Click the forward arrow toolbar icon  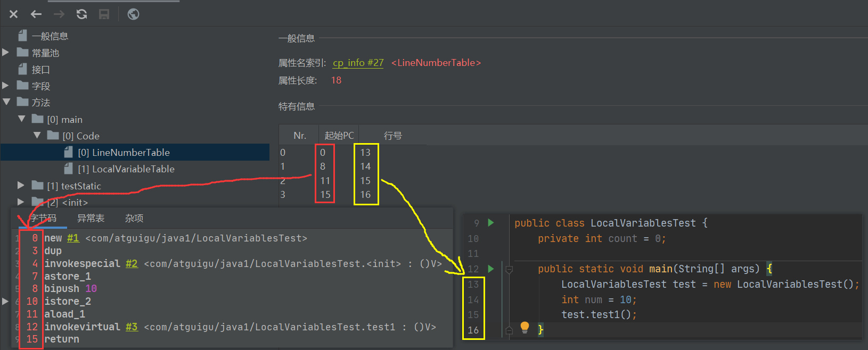[x=59, y=14]
